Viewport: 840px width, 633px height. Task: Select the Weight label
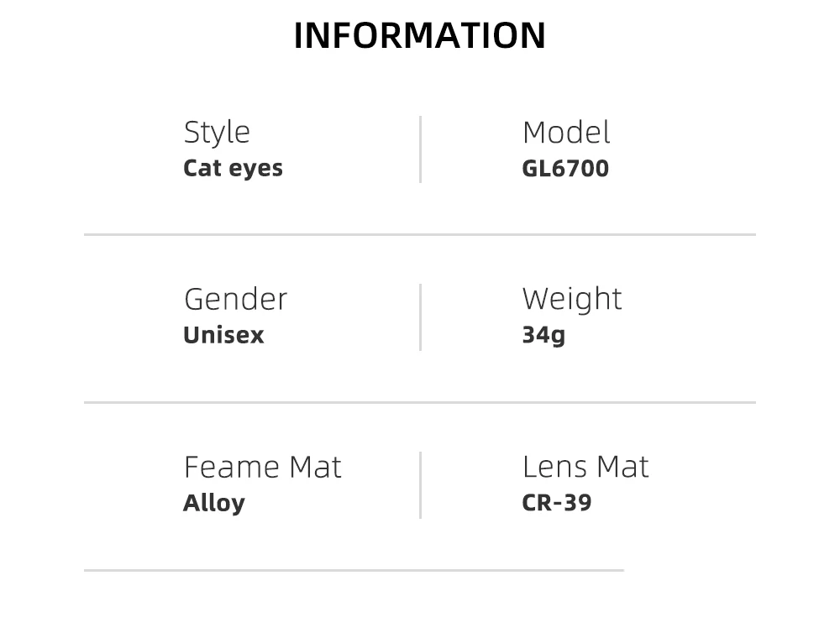(572, 300)
